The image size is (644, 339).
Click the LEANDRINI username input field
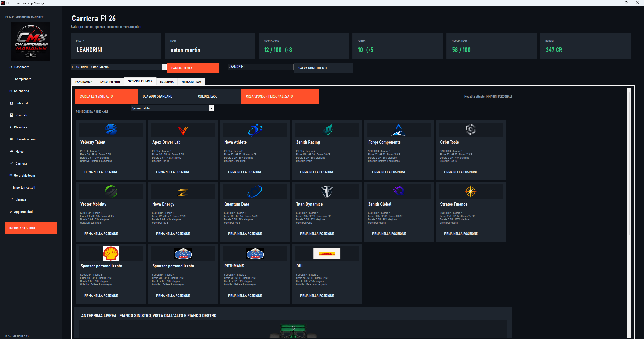click(x=261, y=67)
